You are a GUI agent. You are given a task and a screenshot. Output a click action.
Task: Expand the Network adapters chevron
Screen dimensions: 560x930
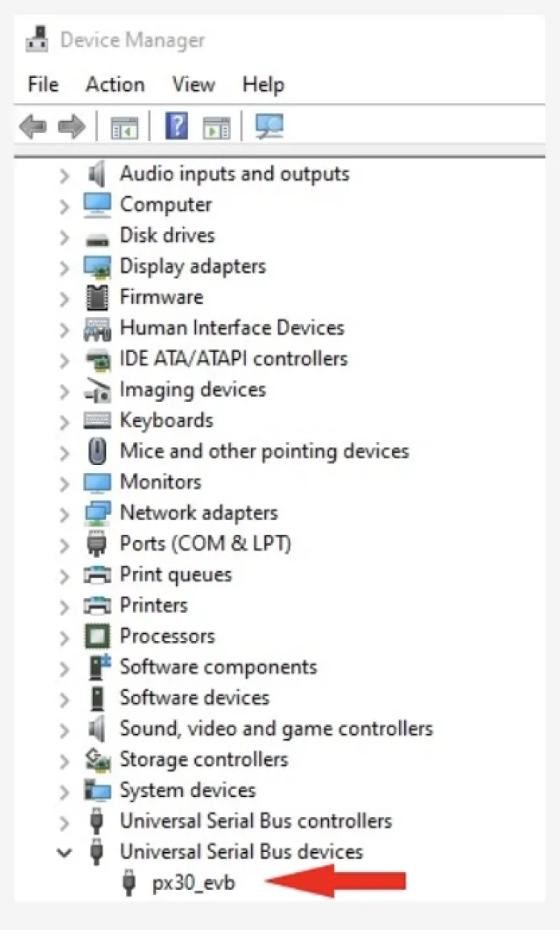(64, 514)
